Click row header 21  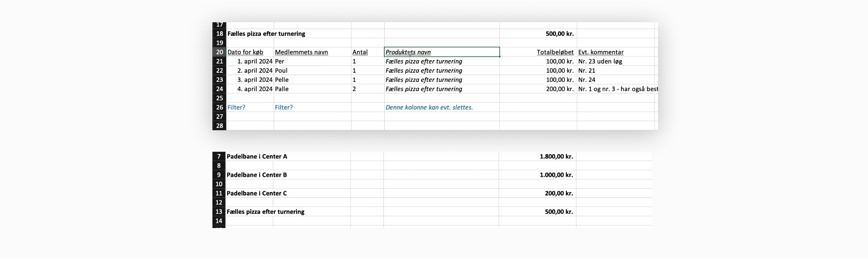pyautogui.click(x=220, y=62)
